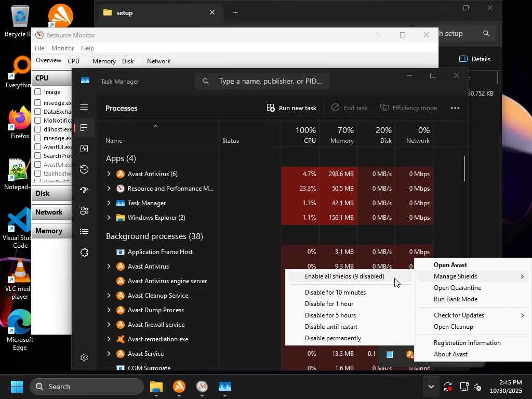The height and width of the screenshot is (399, 532).
Task: Open the Memory tab in Resource Monitor
Action: pos(104,61)
